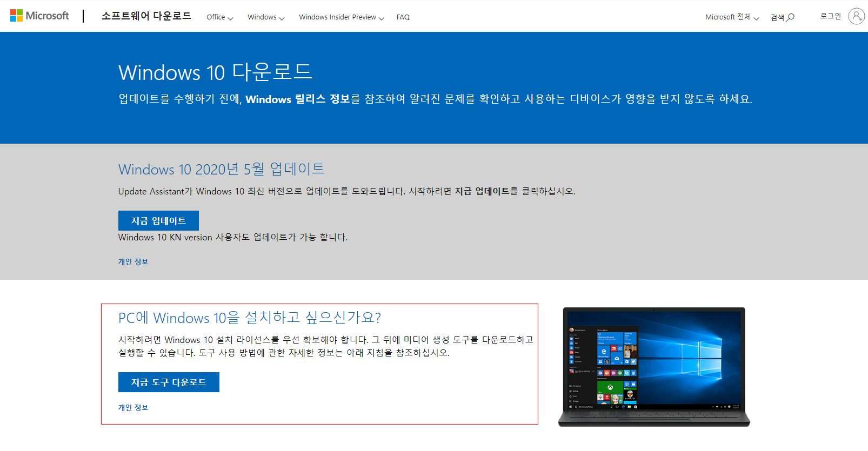Open 개인 정보 link under 지금 도구 다운로드
The image size is (868, 451).
tap(133, 407)
